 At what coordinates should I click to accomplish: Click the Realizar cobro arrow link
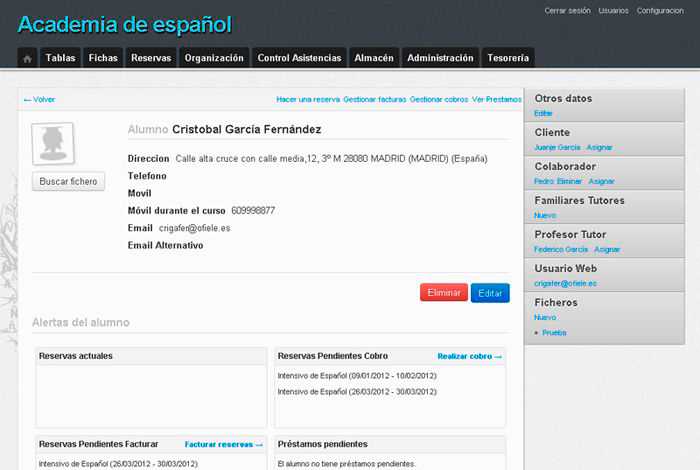click(469, 356)
